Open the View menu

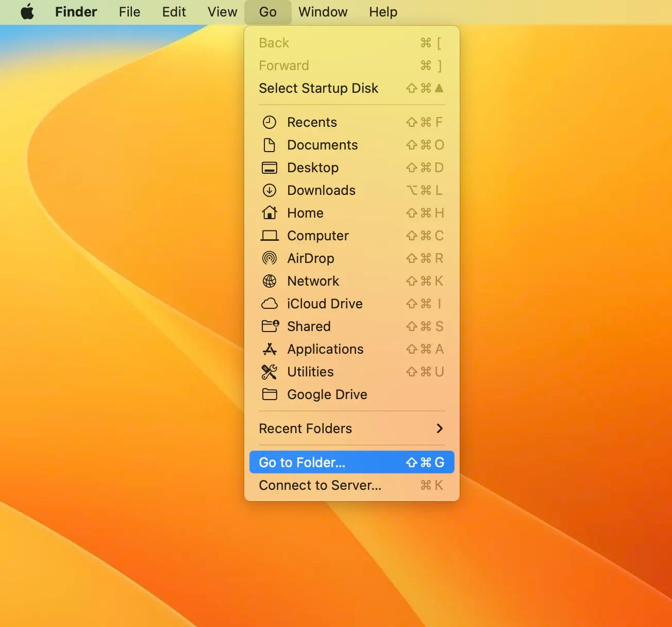pos(222,12)
